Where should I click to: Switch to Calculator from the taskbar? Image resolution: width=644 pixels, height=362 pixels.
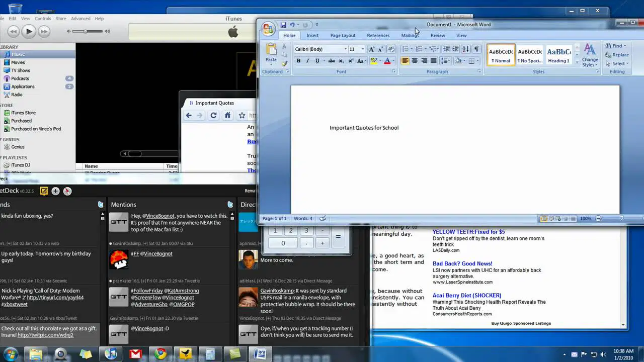click(x=210, y=354)
